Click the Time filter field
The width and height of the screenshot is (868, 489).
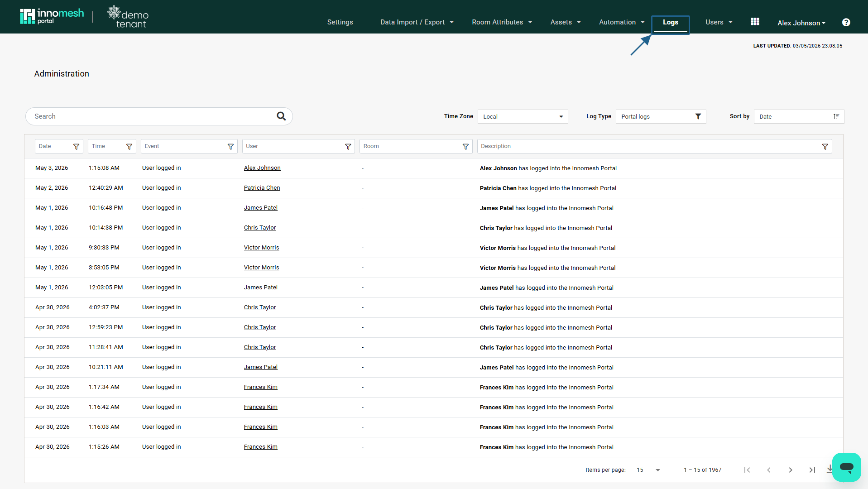point(112,146)
